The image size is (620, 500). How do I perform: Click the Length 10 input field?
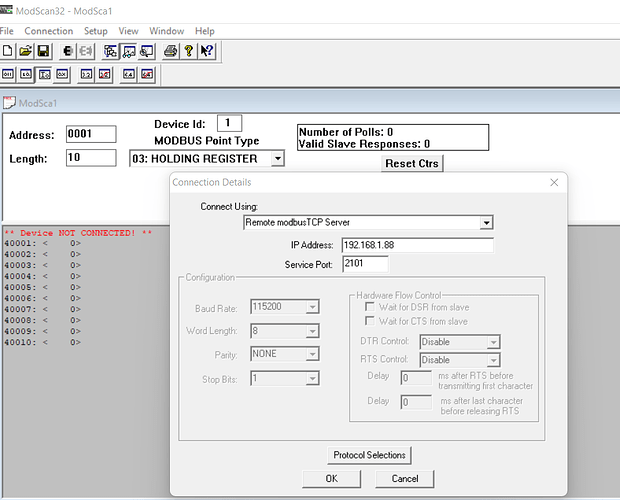[91, 158]
